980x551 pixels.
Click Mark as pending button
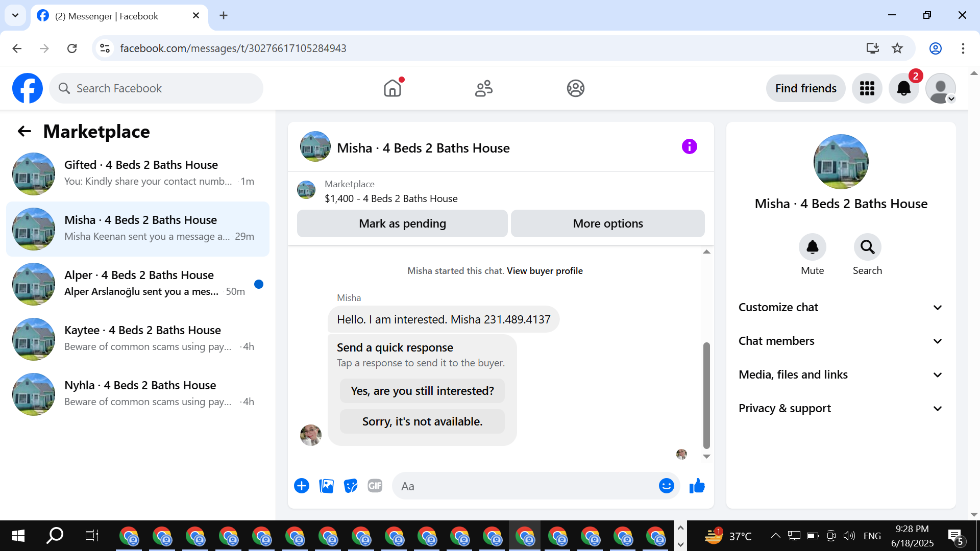tap(402, 223)
